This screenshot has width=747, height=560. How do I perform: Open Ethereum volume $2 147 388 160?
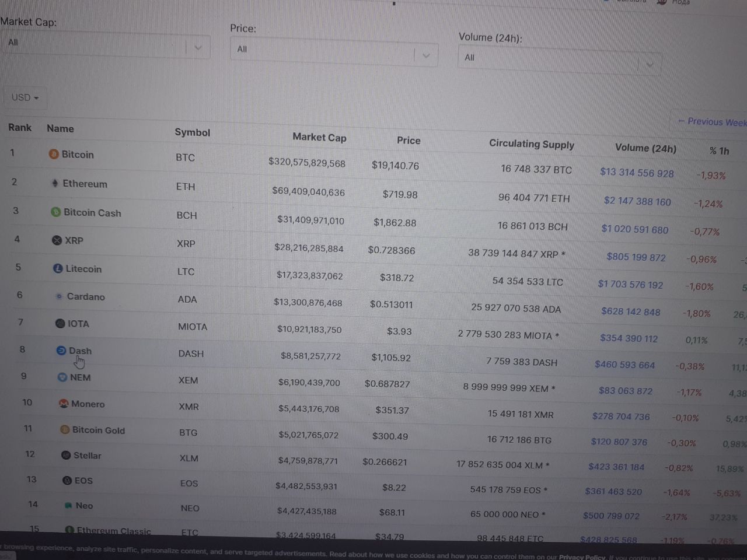click(x=637, y=201)
